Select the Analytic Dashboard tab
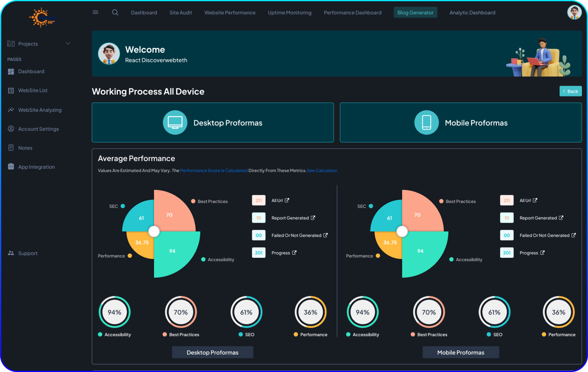 pyautogui.click(x=472, y=12)
